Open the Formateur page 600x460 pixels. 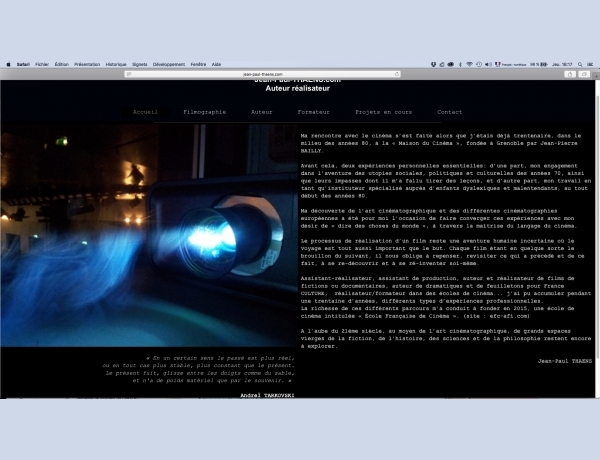point(313,112)
